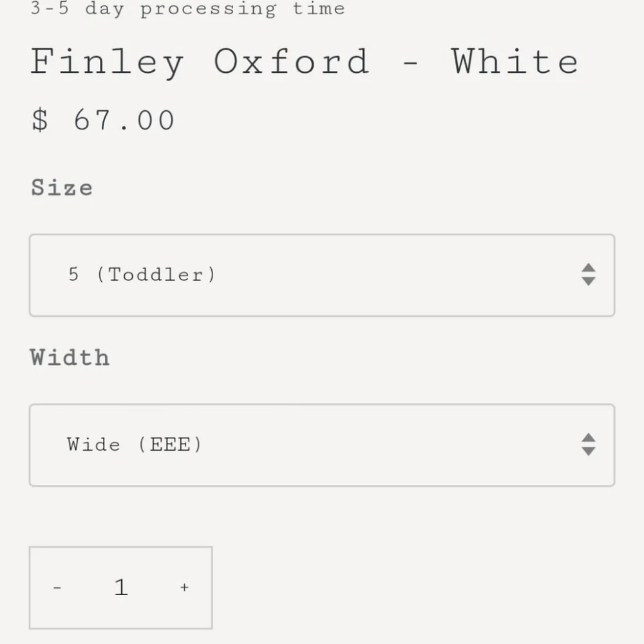Decrease quantity using the stepper control
The image size is (644, 644).
coord(57,587)
